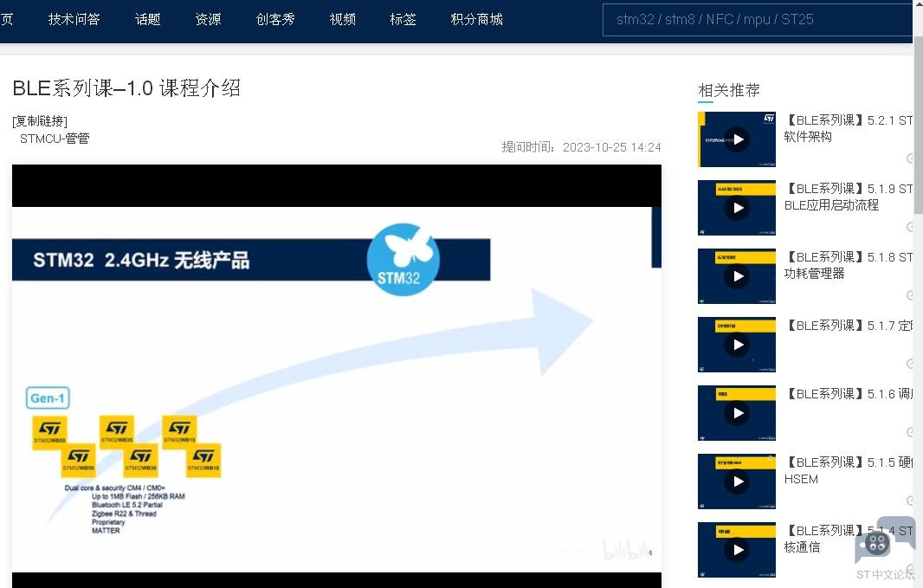
Task: Play the BLE系列课 5.1.6 video thumbnail
Action: pos(736,412)
